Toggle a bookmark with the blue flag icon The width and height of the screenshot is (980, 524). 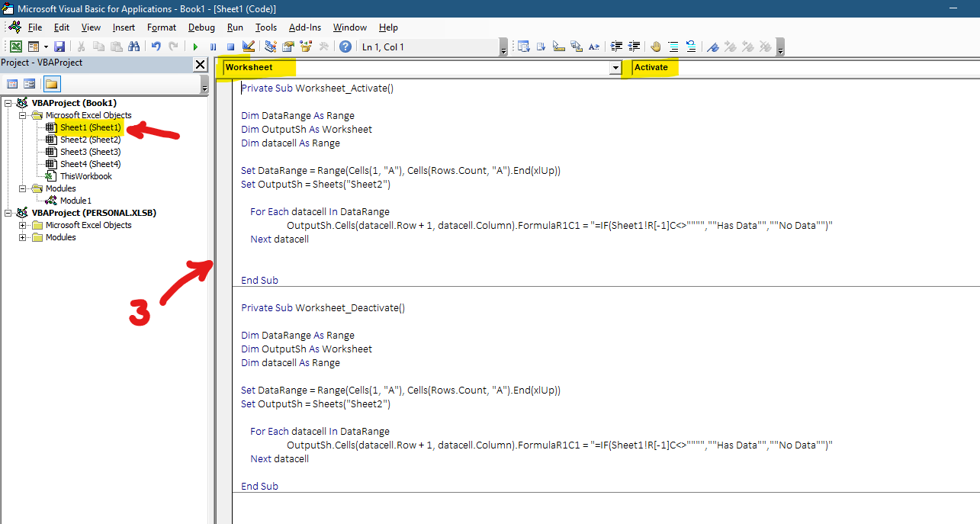point(713,47)
